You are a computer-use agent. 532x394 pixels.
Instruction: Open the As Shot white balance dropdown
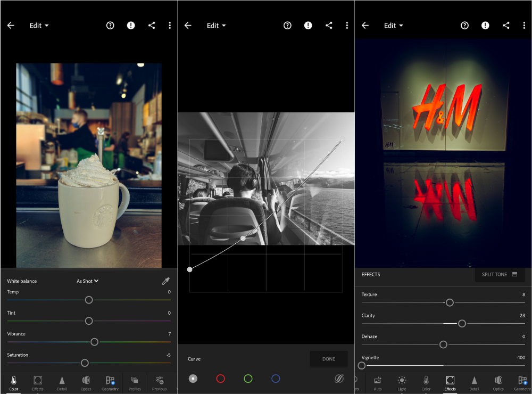[x=87, y=281]
